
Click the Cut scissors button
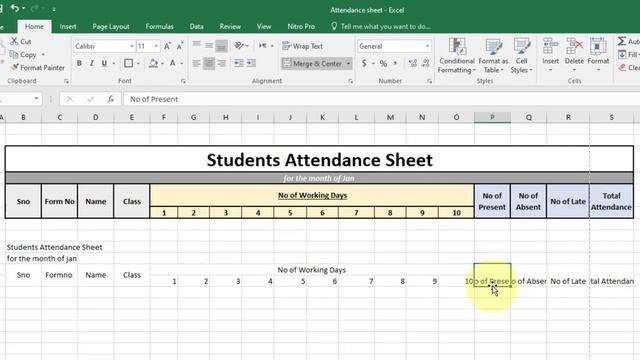[x=21, y=41]
